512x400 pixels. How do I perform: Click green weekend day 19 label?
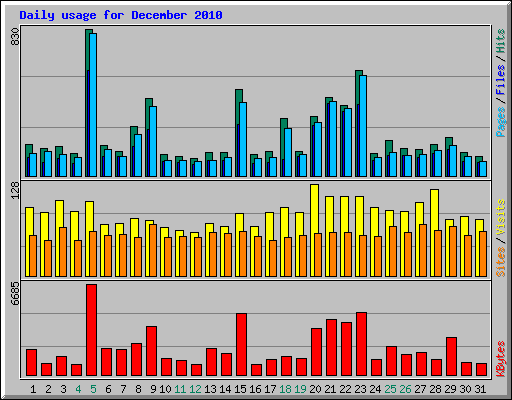(300, 389)
